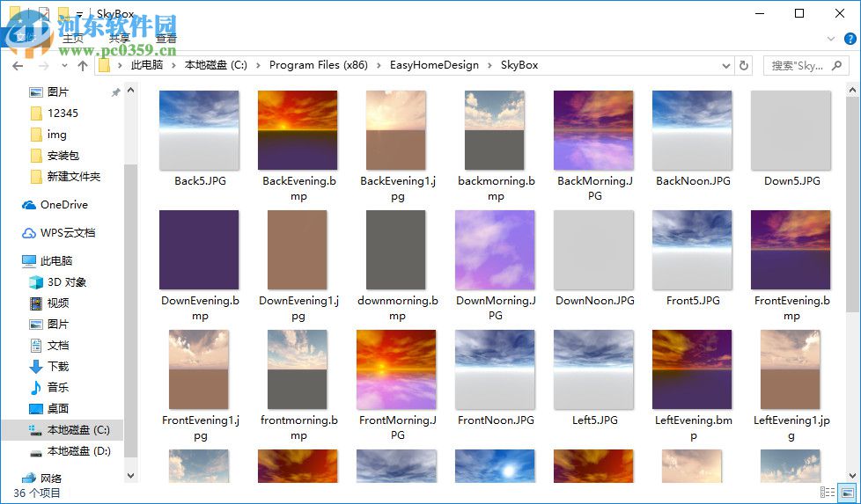861x504 pixels.
Task: Go back with the back arrow
Action: point(18,66)
